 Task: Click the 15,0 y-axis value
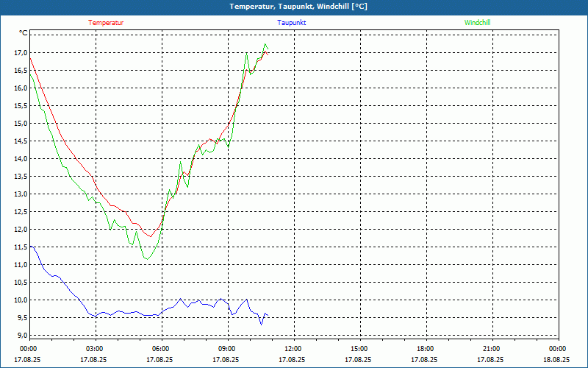pos(21,123)
